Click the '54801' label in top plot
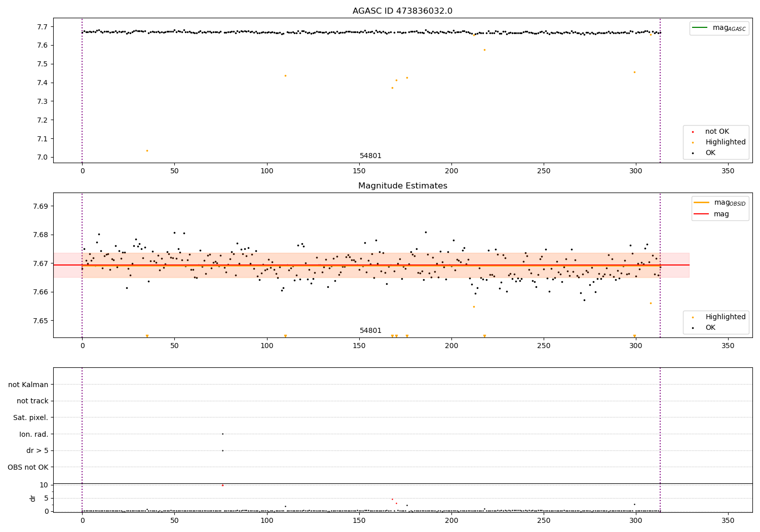This screenshot has width=760, height=532. click(370, 156)
